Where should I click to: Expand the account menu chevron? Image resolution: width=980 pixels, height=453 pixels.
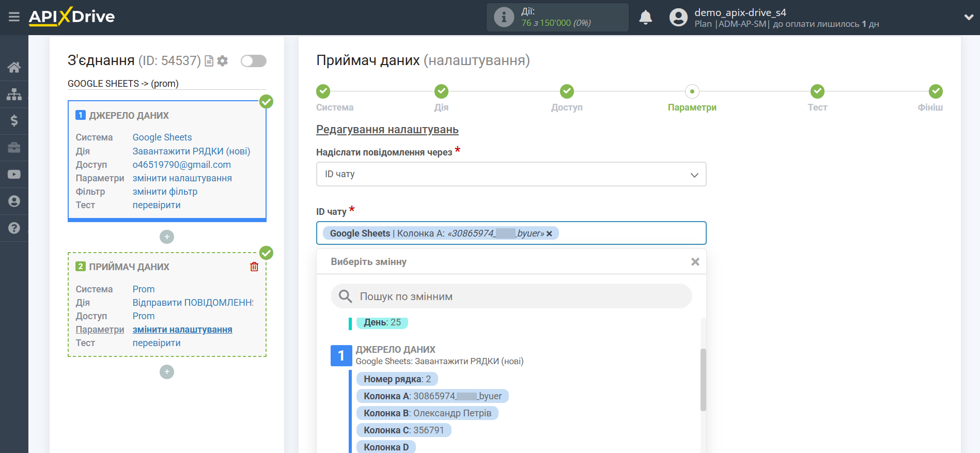coord(969,17)
